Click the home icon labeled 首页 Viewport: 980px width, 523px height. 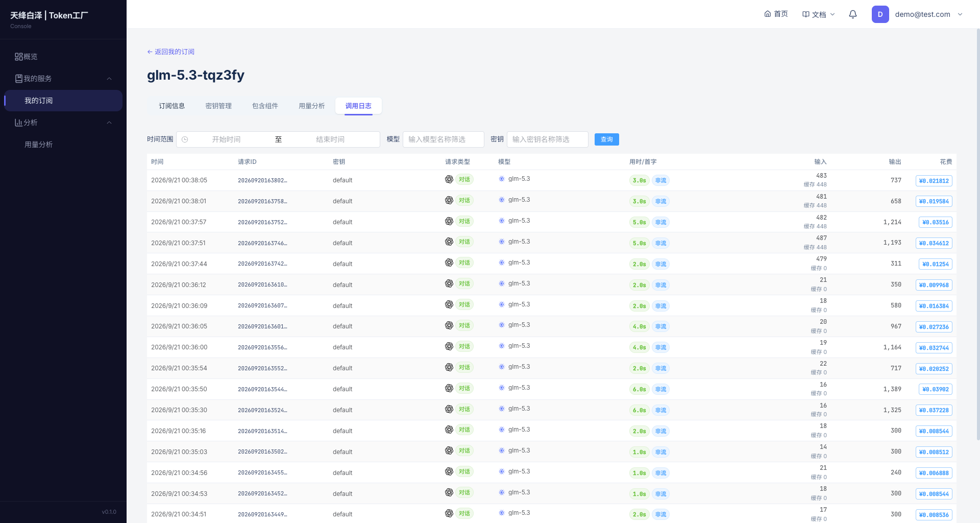776,14
